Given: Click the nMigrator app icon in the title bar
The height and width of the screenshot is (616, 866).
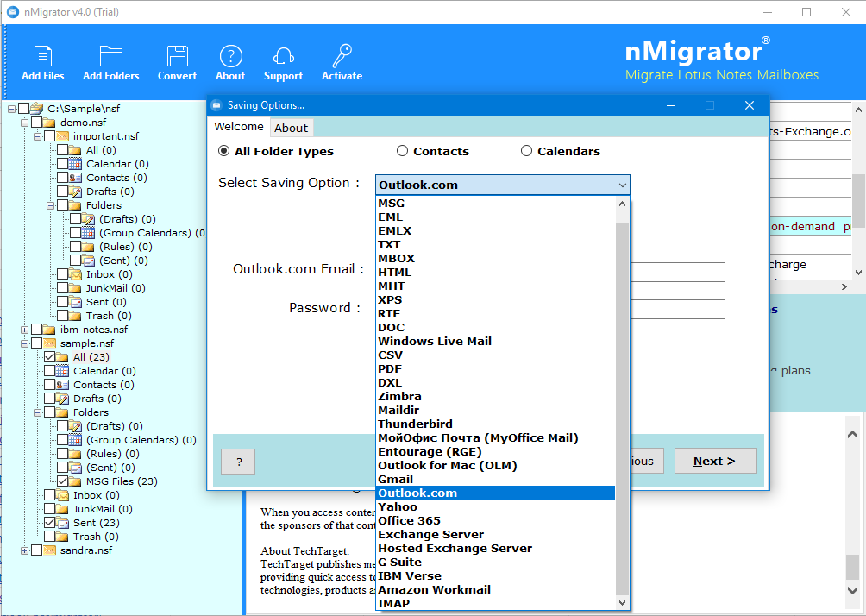Looking at the screenshot, I should pos(13,11).
